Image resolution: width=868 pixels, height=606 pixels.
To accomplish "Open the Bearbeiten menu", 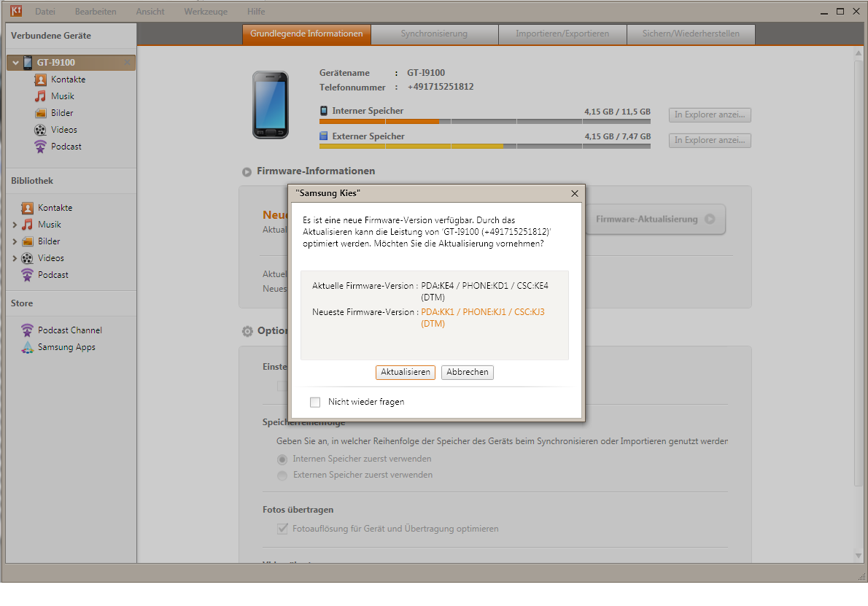I will (96, 11).
